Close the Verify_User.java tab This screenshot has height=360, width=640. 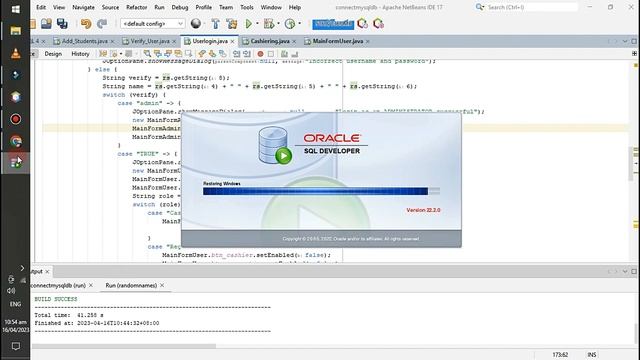pos(174,42)
